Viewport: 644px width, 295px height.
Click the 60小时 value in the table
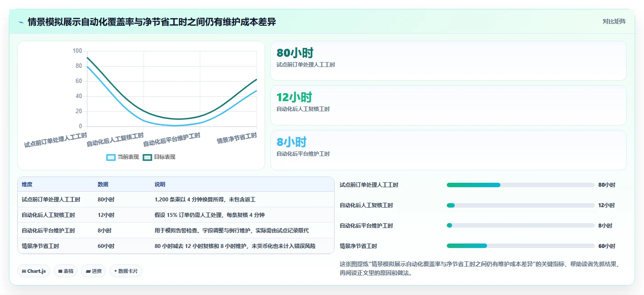click(x=106, y=246)
